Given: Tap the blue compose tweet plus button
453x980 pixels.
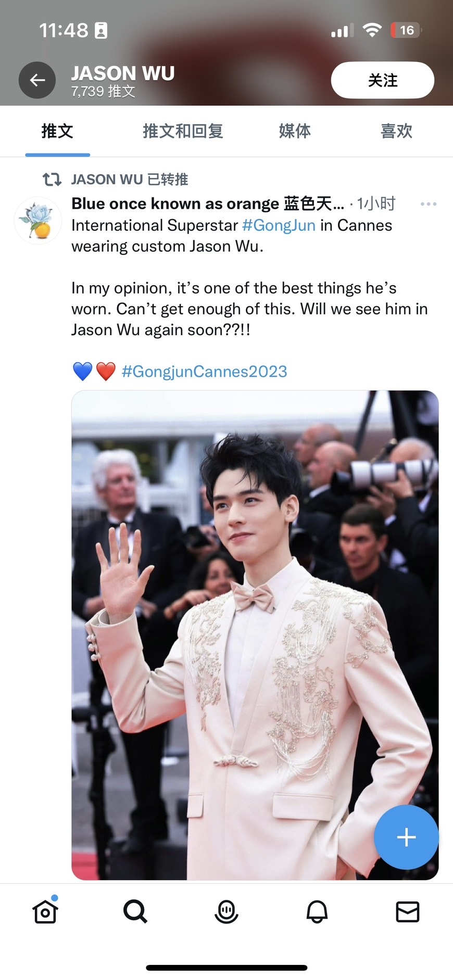Looking at the screenshot, I should (406, 837).
